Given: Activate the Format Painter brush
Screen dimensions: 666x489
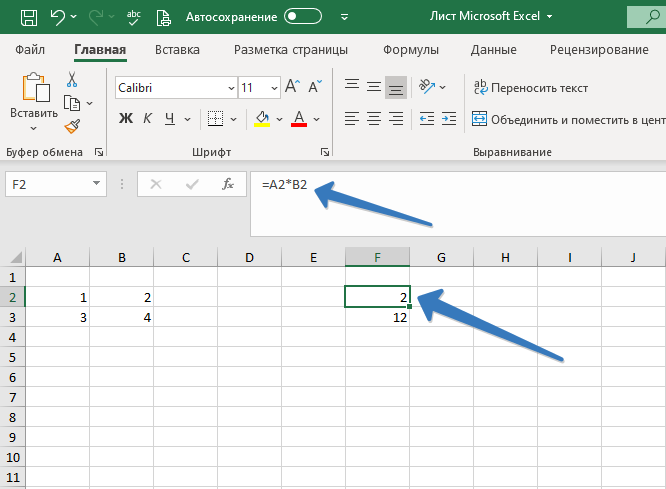Looking at the screenshot, I should tap(72, 126).
